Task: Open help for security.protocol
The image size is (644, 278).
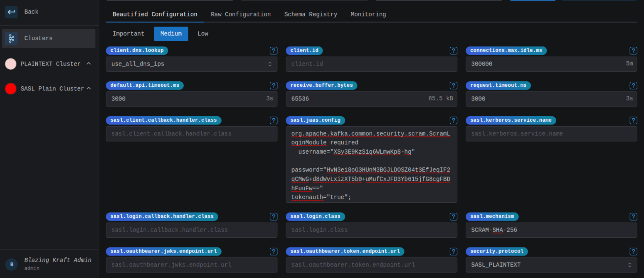Action: click(x=633, y=251)
